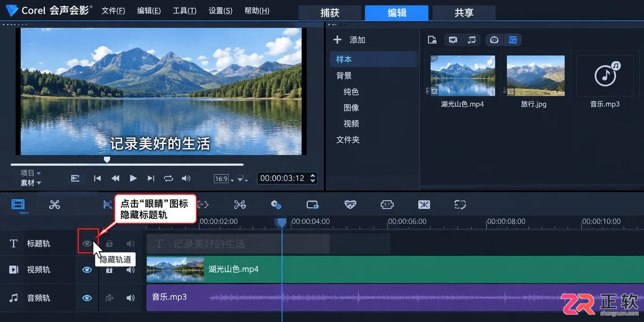Play the preview video
The width and height of the screenshot is (644, 322).
pos(133,178)
